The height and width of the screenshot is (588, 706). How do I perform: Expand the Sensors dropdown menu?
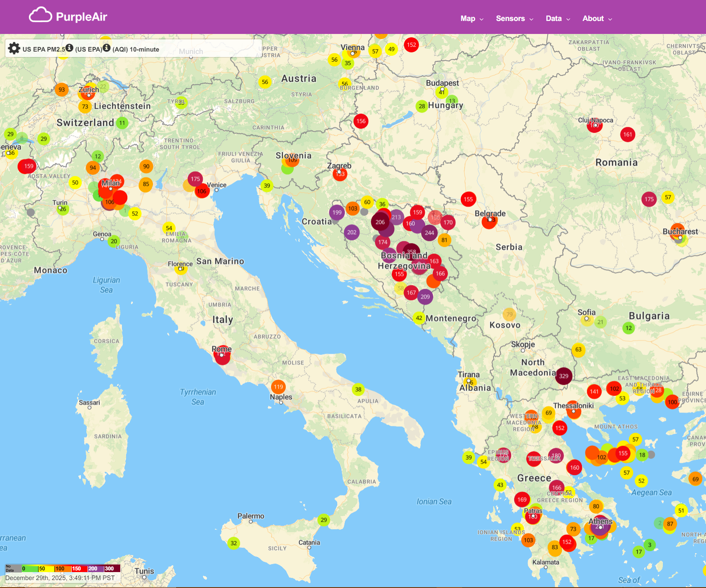pyautogui.click(x=515, y=18)
